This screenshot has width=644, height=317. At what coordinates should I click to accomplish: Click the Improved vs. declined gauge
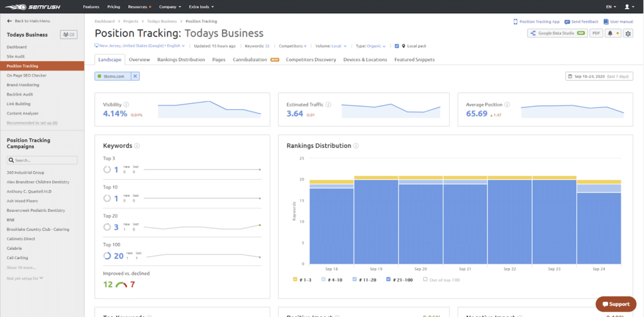[x=121, y=284]
